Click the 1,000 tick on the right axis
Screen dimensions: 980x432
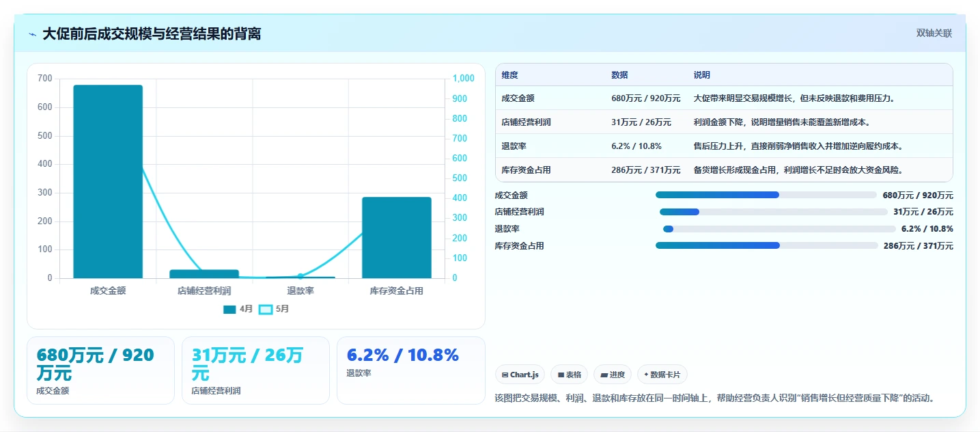click(x=464, y=79)
